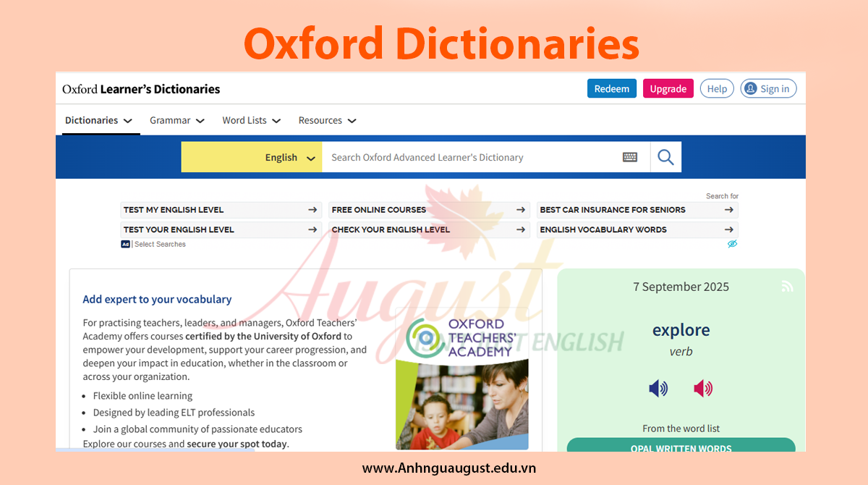Image resolution: width=868 pixels, height=485 pixels.
Task: Play the red American pronunciation speaker
Action: [x=702, y=389]
